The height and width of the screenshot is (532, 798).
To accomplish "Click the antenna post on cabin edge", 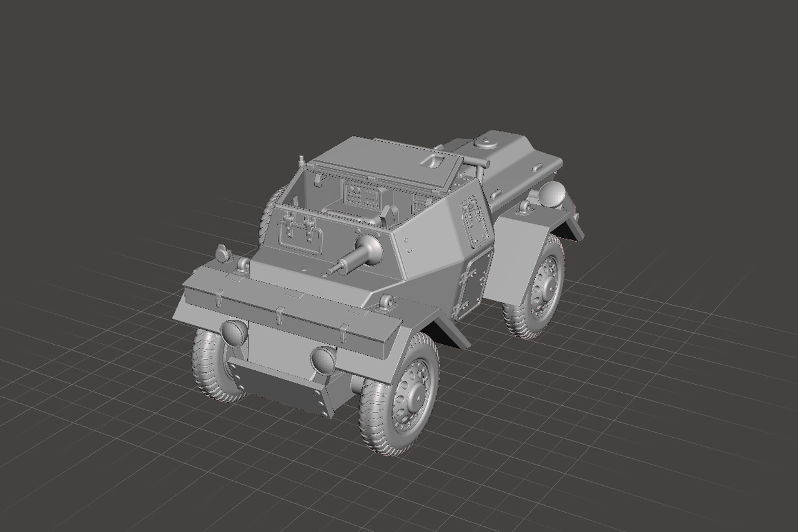I will point(301,160).
